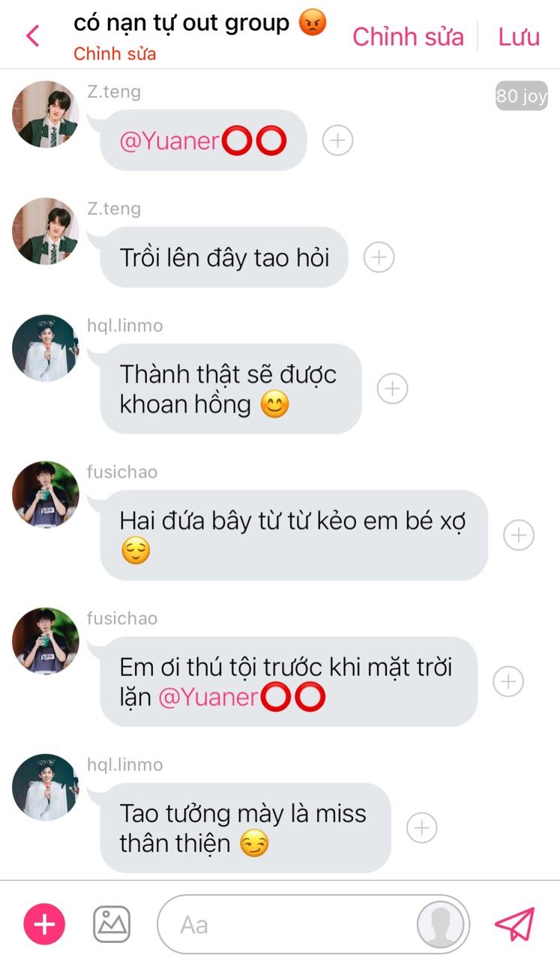The height and width of the screenshot is (961, 560).
Task: Tap the "80 joy" badge
Action: 522,96
